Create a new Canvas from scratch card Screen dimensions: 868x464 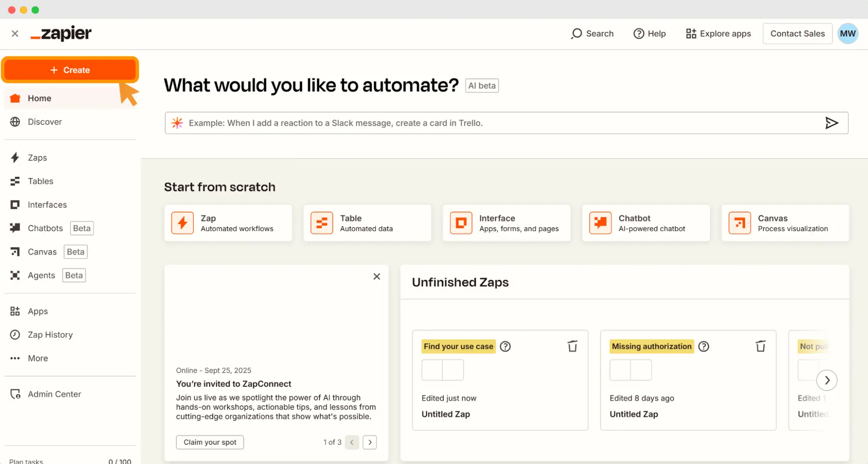[x=785, y=223]
